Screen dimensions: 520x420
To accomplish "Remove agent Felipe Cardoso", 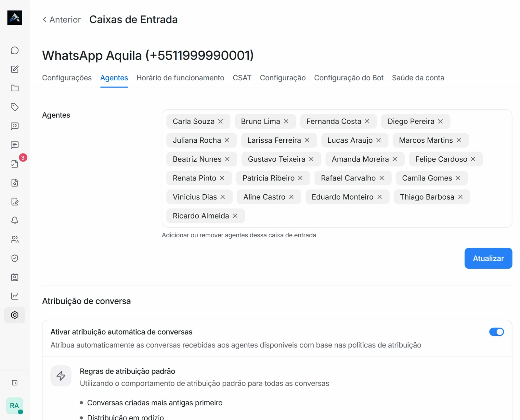I will 473,159.
